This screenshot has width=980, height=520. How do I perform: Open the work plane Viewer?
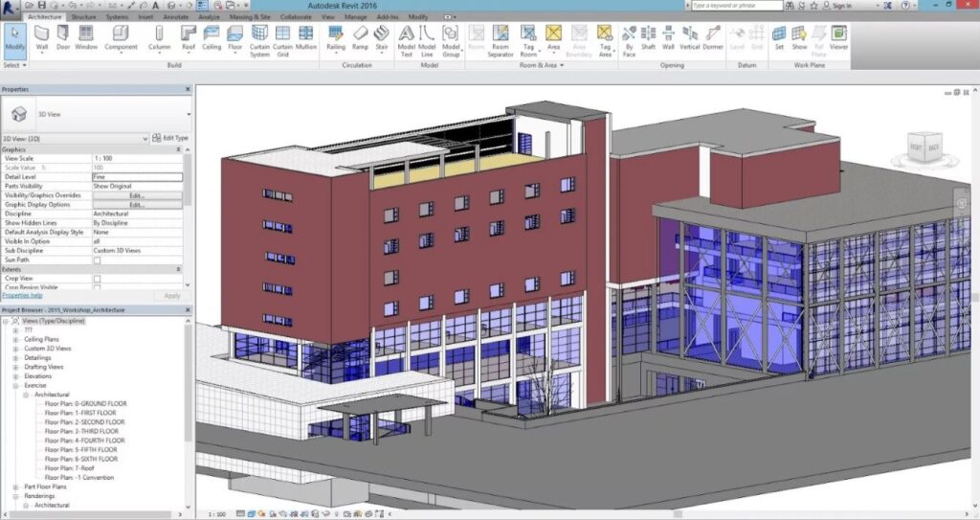(x=838, y=39)
